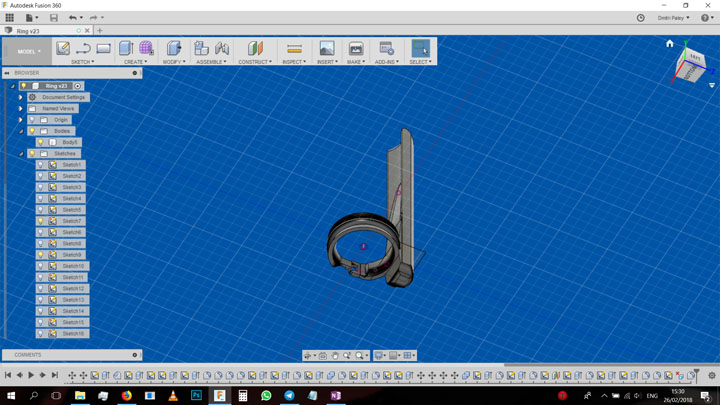Click the Select tool icon
This screenshot has width=720, height=405.
421,48
